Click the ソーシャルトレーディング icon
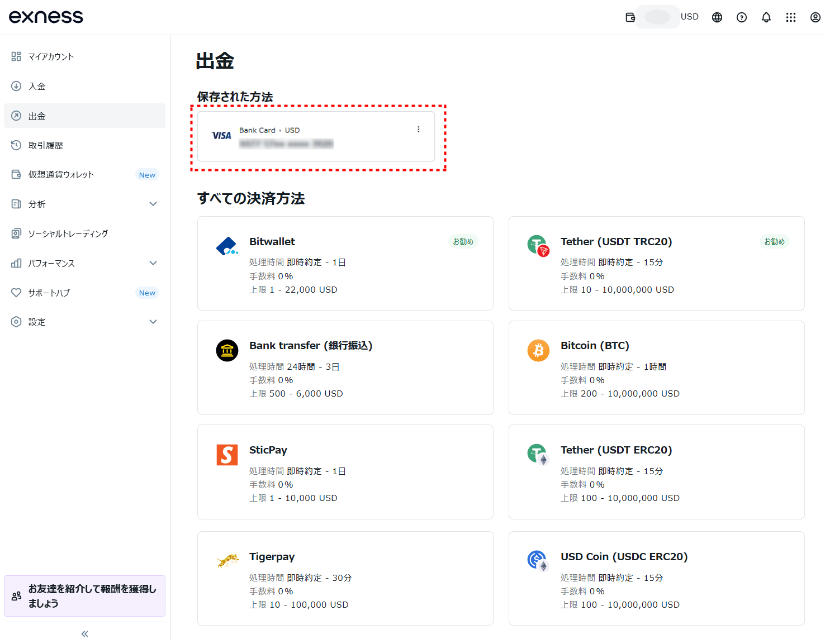This screenshot has height=644, width=825. [x=16, y=233]
